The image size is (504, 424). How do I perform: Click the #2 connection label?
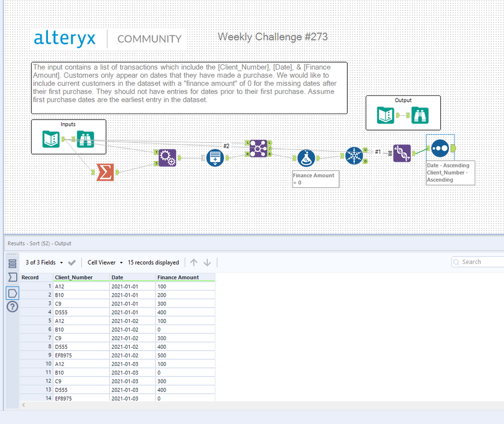click(227, 146)
